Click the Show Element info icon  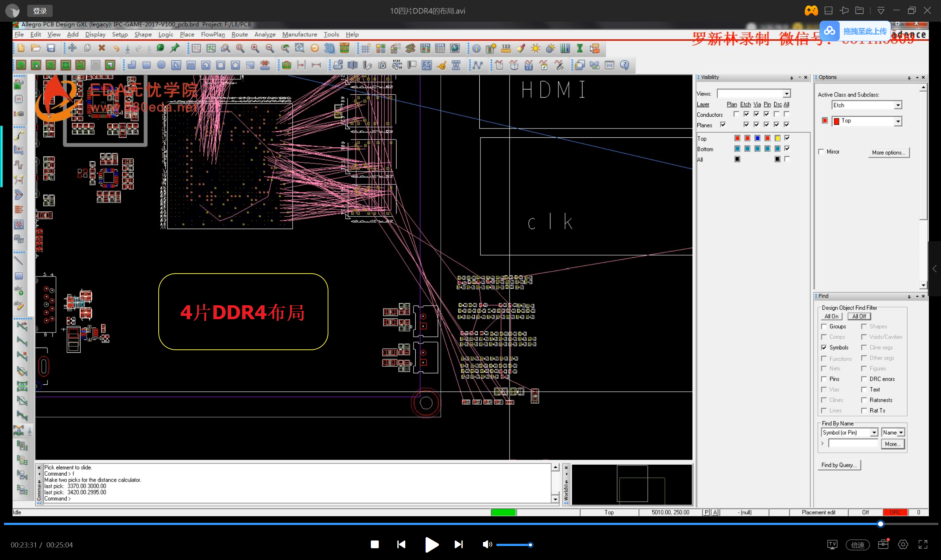click(x=476, y=48)
